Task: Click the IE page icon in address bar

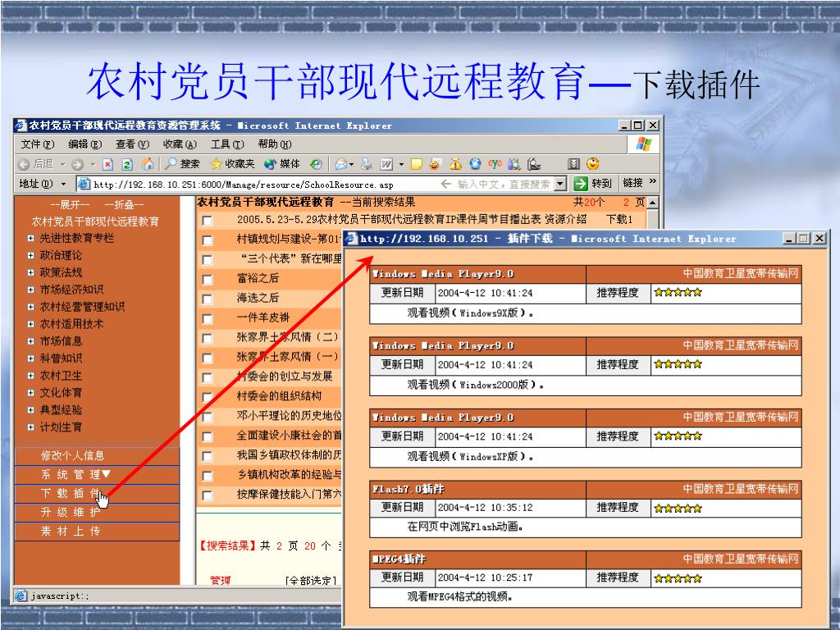Action: (x=84, y=184)
